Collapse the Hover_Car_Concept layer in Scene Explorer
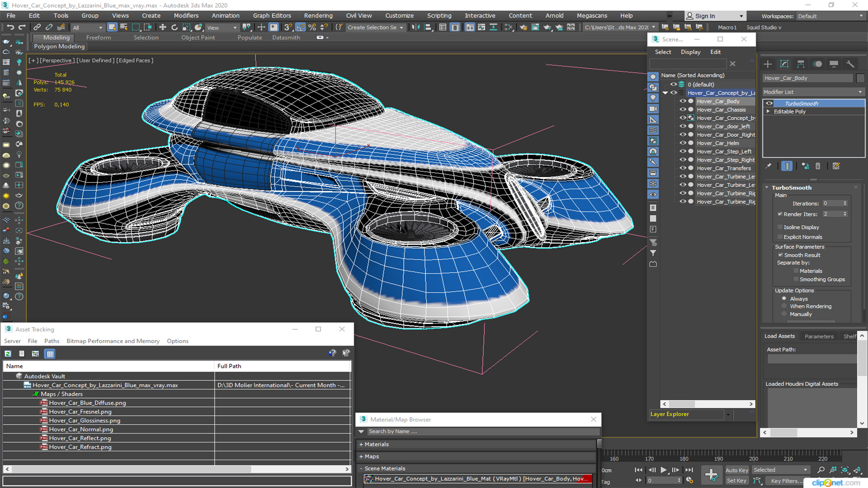 (x=665, y=93)
